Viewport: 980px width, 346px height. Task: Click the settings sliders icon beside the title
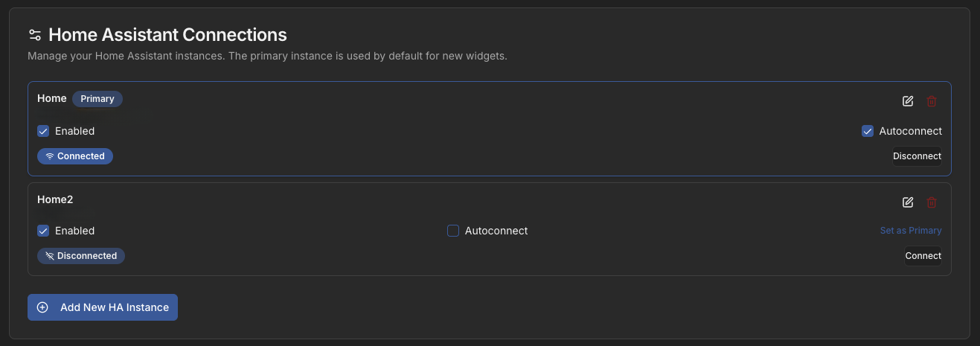[x=35, y=35]
